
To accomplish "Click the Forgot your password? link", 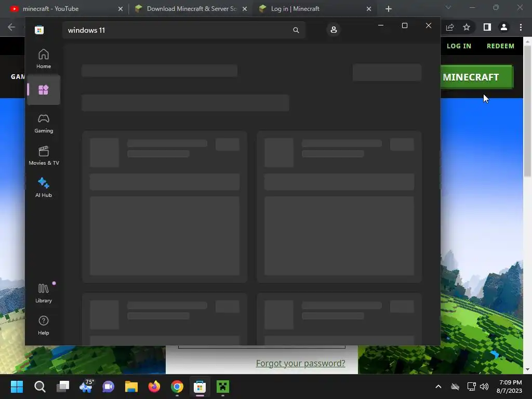I will coord(300,363).
